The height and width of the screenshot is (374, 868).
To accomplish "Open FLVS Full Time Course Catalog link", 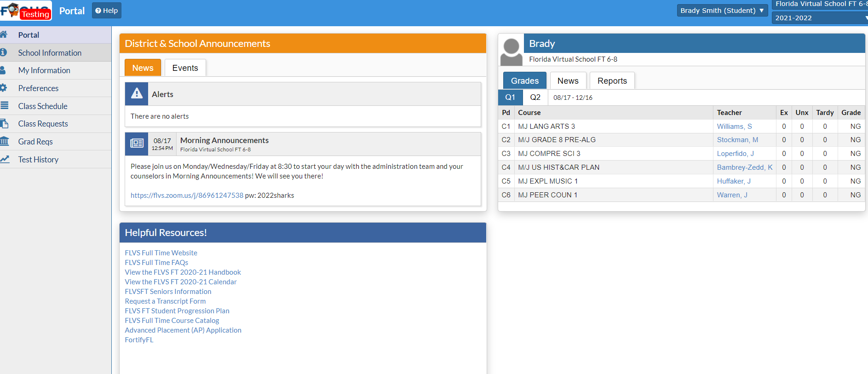I will pyautogui.click(x=172, y=321).
